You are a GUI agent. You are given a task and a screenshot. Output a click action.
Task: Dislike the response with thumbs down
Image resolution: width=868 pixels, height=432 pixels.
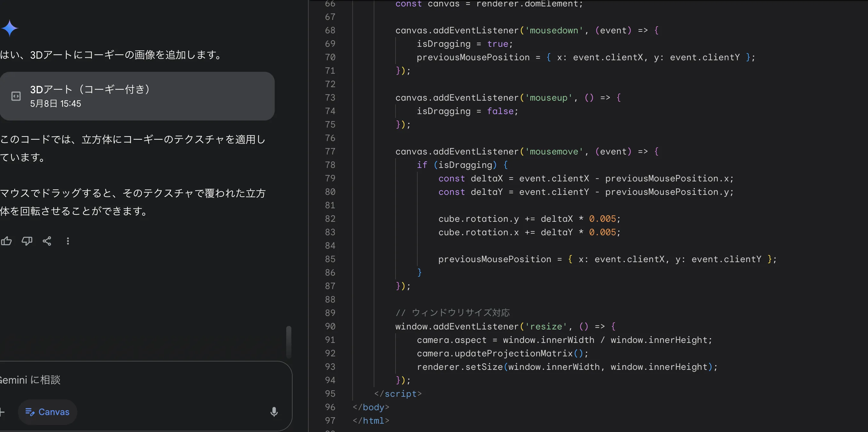click(x=27, y=241)
